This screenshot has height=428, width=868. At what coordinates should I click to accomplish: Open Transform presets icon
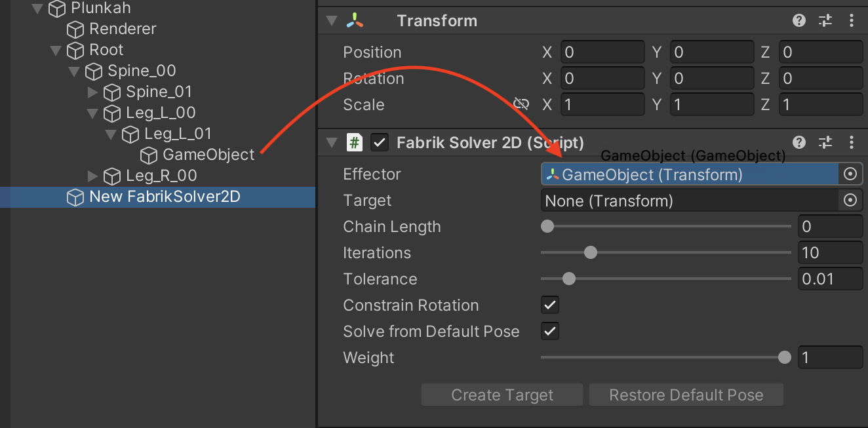pos(825,20)
